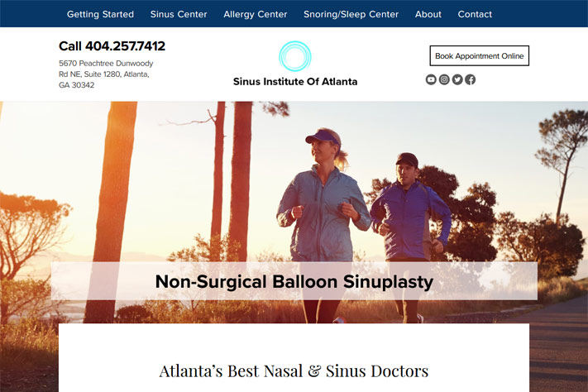Click the teal circle logo icon

[295, 56]
